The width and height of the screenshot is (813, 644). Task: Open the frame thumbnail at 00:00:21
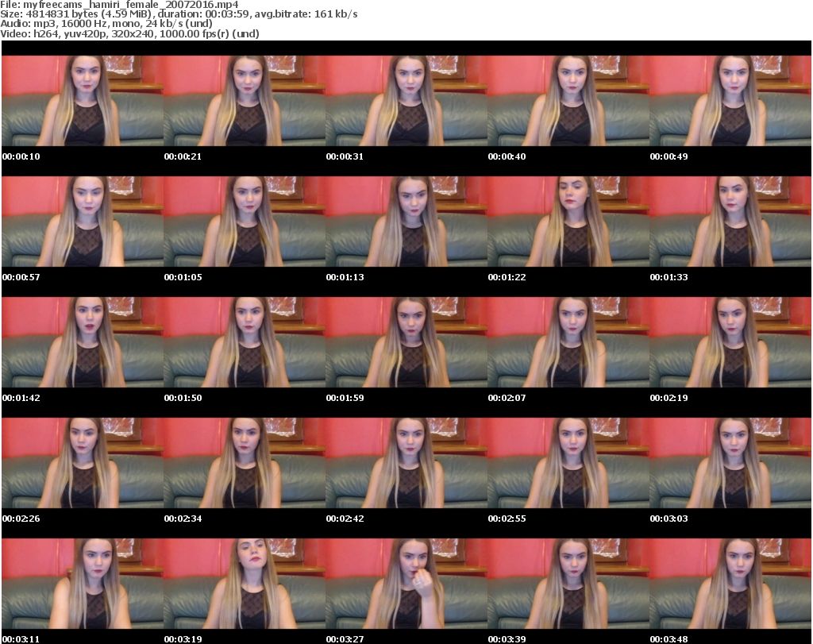coord(245,101)
